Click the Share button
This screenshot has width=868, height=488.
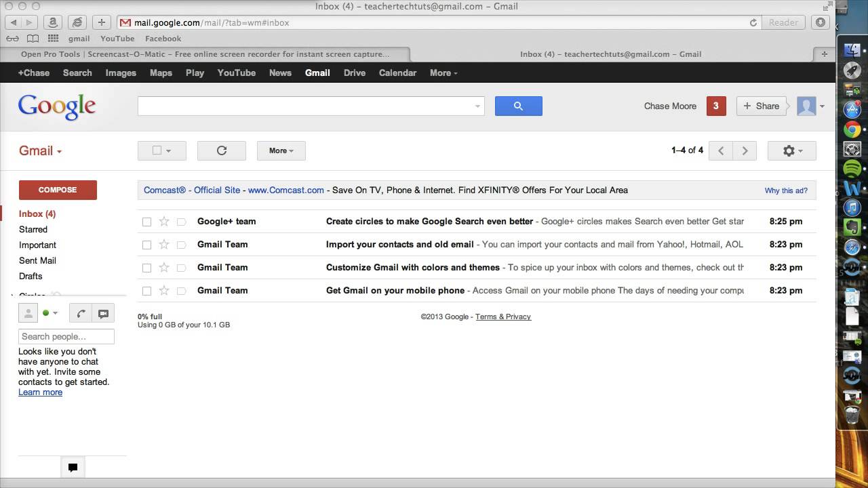click(x=761, y=106)
